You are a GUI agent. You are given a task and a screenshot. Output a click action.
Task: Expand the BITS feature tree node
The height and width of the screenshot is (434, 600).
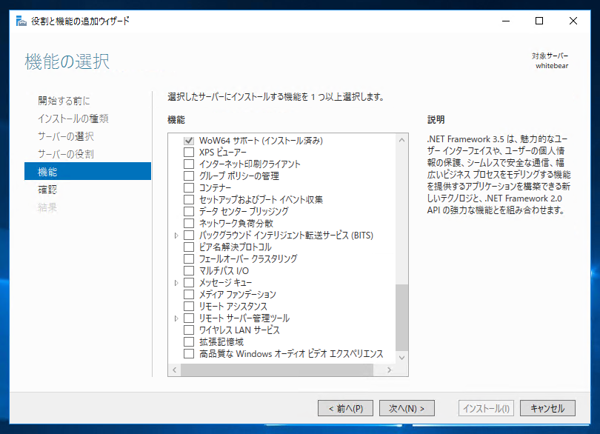click(x=176, y=235)
